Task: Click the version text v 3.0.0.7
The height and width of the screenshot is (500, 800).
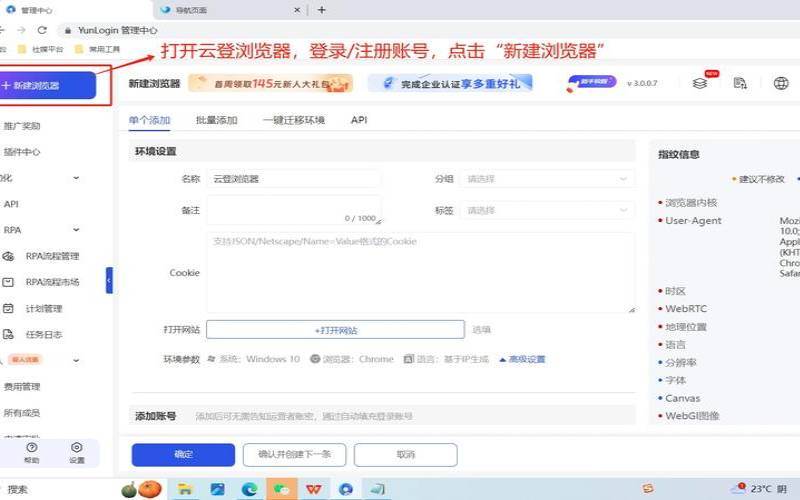Action: pos(642,83)
